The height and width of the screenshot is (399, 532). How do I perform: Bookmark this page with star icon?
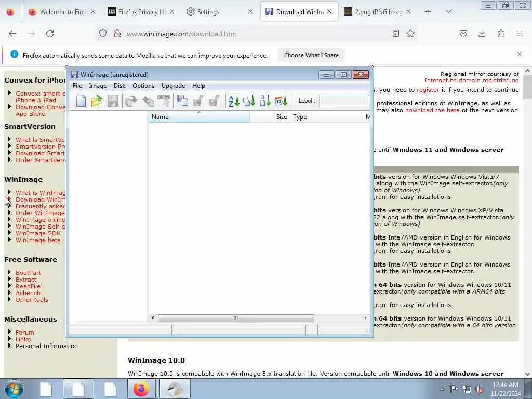pyautogui.click(x=410, y=33)
